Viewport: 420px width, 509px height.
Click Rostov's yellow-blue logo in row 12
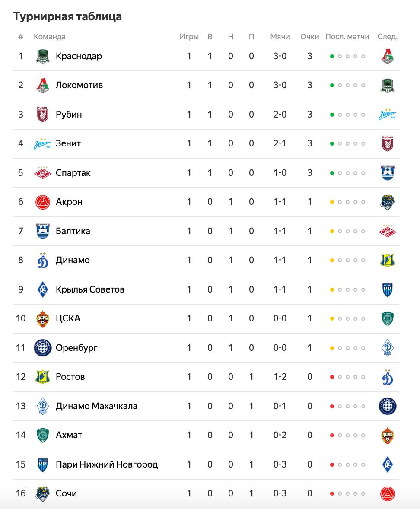pyautogui.click(x=42, y=377)
